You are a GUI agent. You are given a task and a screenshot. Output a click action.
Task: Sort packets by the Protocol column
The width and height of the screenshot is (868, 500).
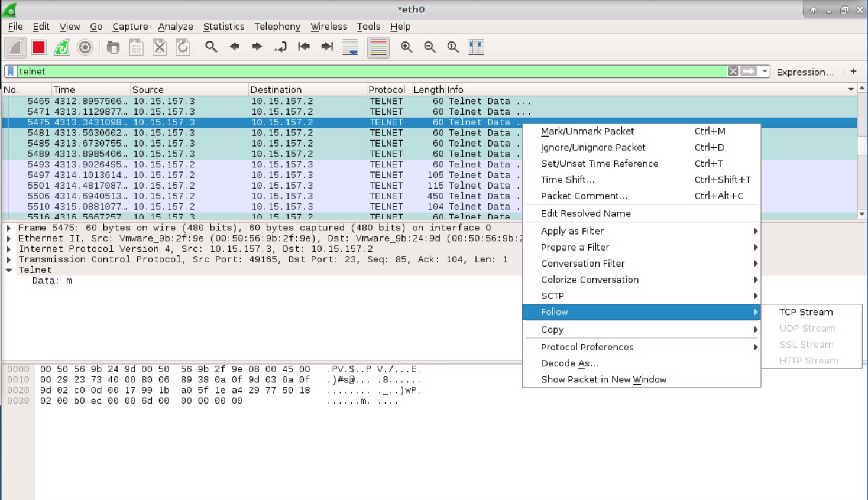point(388,90)
